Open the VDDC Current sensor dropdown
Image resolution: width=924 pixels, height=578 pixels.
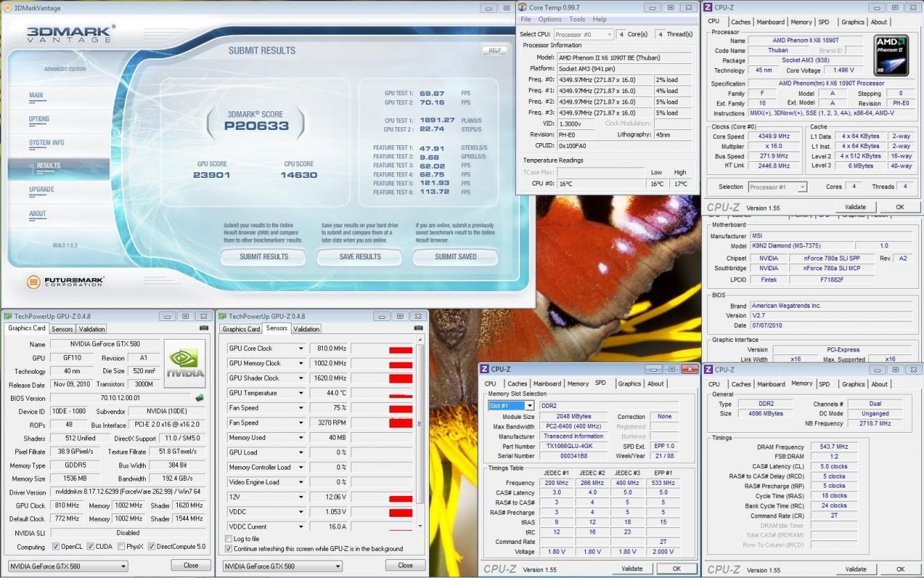tap(301, 527)
